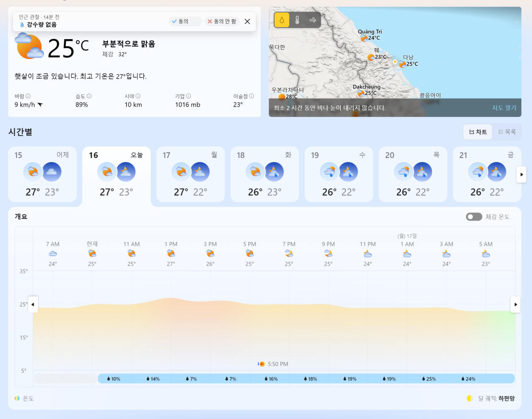Click the 다낭 25°C map marker
Screen dimensions: 532x419
(408, 61)
